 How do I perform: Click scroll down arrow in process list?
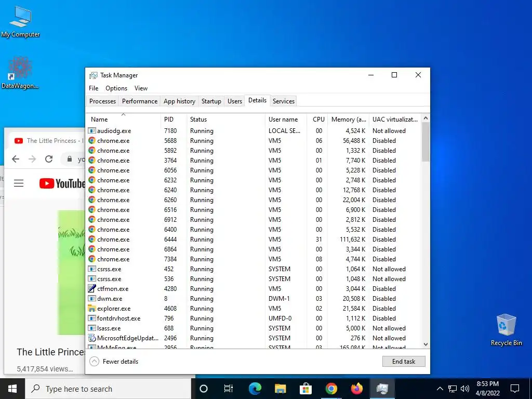pyautogui.click(x=425, y=344)
